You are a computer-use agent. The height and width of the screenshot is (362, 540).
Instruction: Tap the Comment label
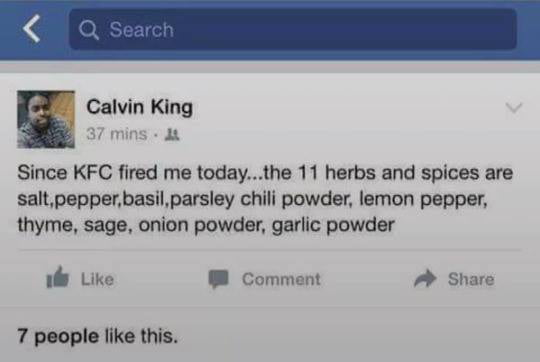[281, 279]
